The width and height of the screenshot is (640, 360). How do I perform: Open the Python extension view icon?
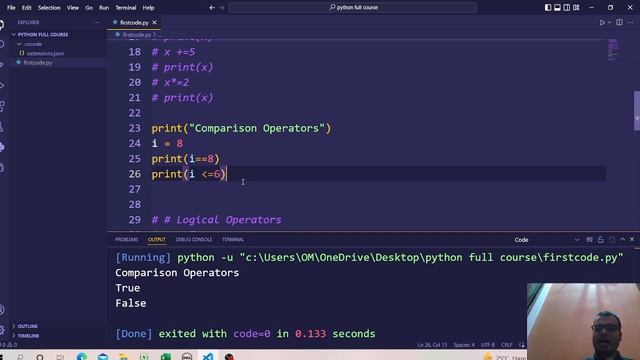tap(2, 147)
